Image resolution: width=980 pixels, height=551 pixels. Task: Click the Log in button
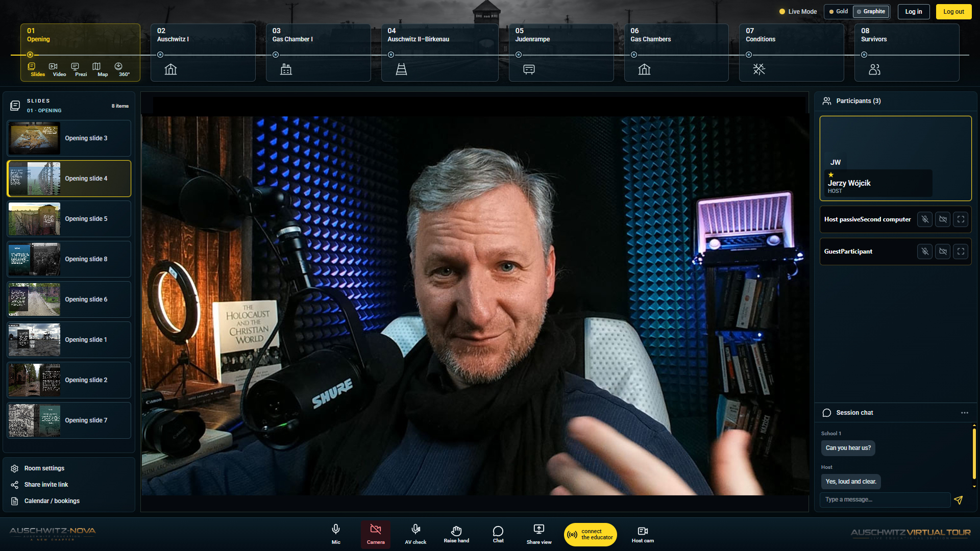(x=914, y=12)
